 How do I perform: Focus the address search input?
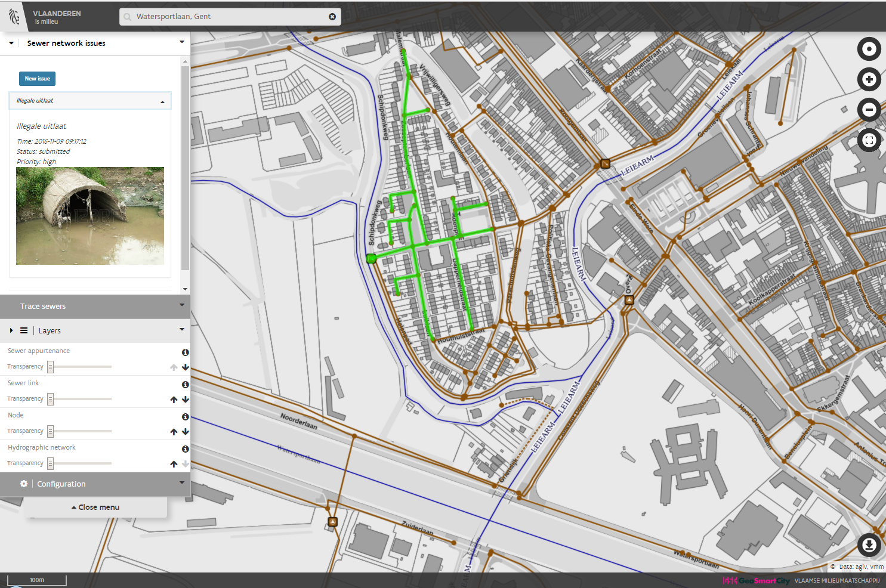[230, 17]
